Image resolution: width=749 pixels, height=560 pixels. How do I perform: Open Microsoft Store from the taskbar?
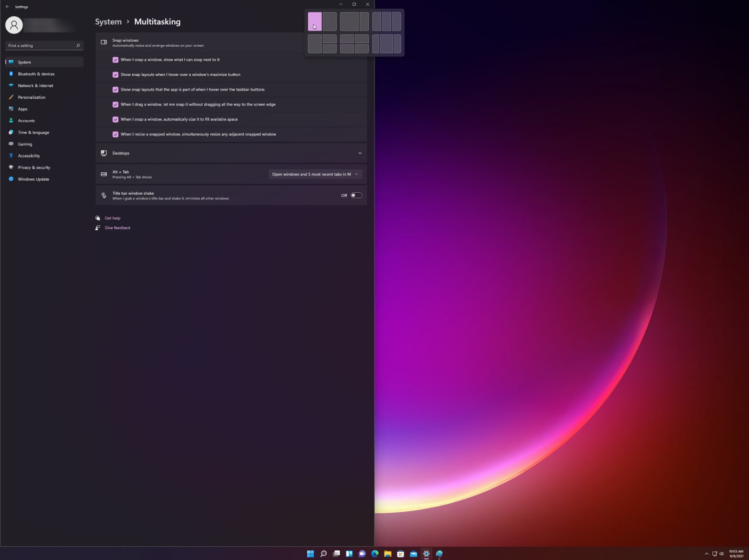tap(401, 553)
